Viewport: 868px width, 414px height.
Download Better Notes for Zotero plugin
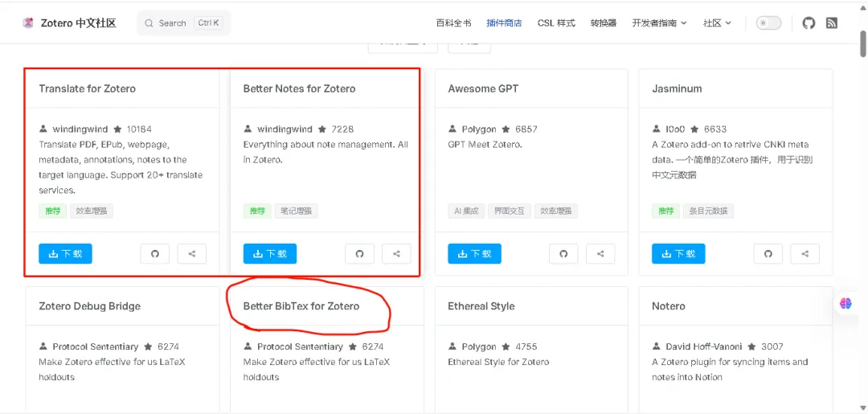pyautogui.click(x=269, y=253)
